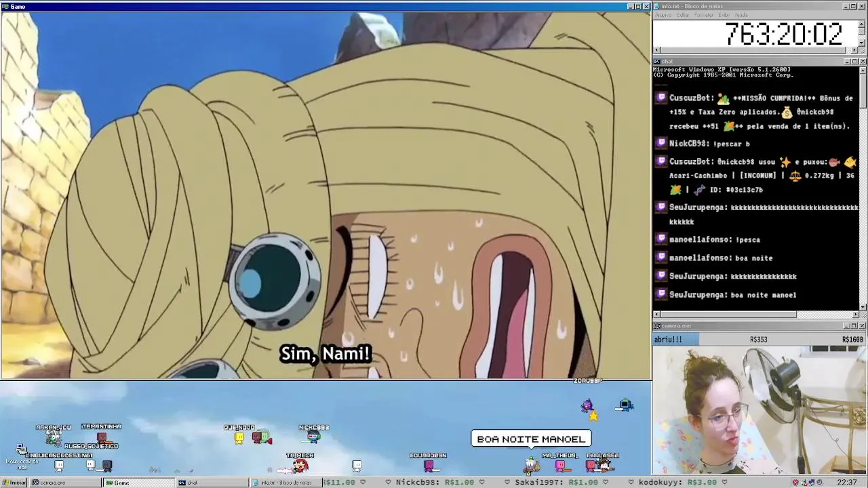Click the Notepad vertical scroll up arrow
Image resolution: width=868 pixels, height=488 pixels.
(862, 24)
